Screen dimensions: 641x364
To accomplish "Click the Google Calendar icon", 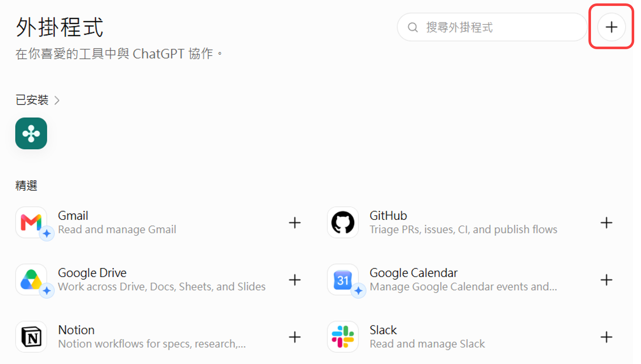I will (343, 280).
